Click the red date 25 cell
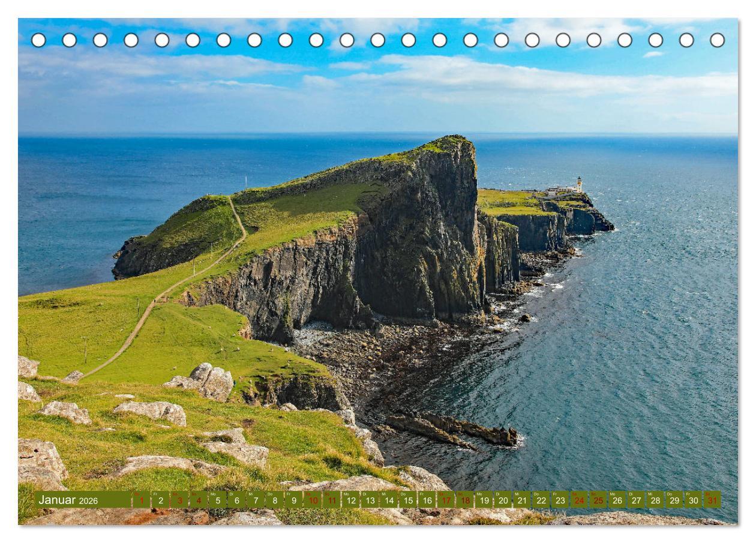The width and height of the screenshot is (756, 543). 598,501
